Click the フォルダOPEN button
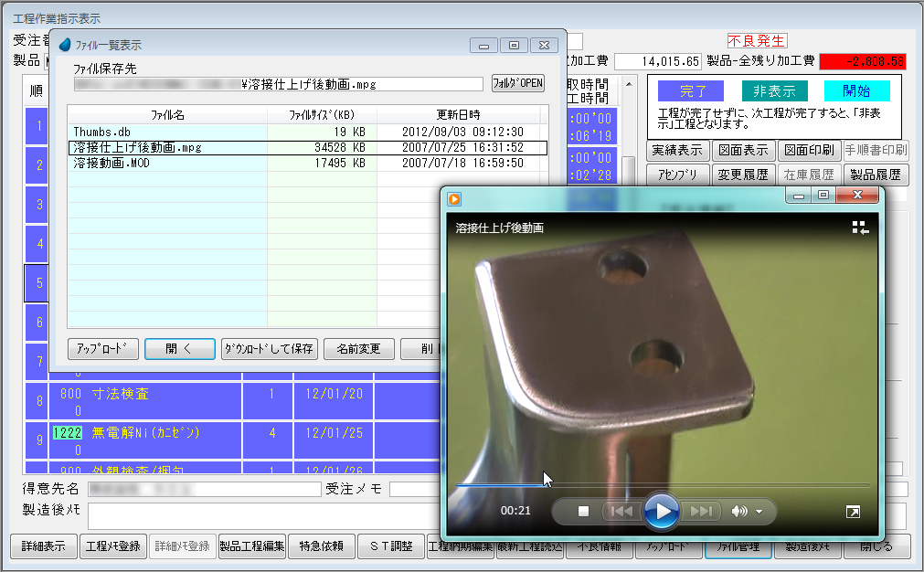The width and height of the screenshot is (924, 572). [517, 83]
